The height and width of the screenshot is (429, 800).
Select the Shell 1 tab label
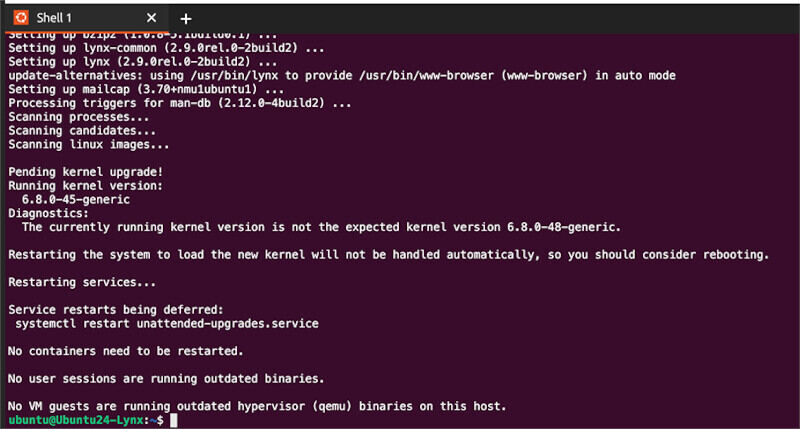54,18
